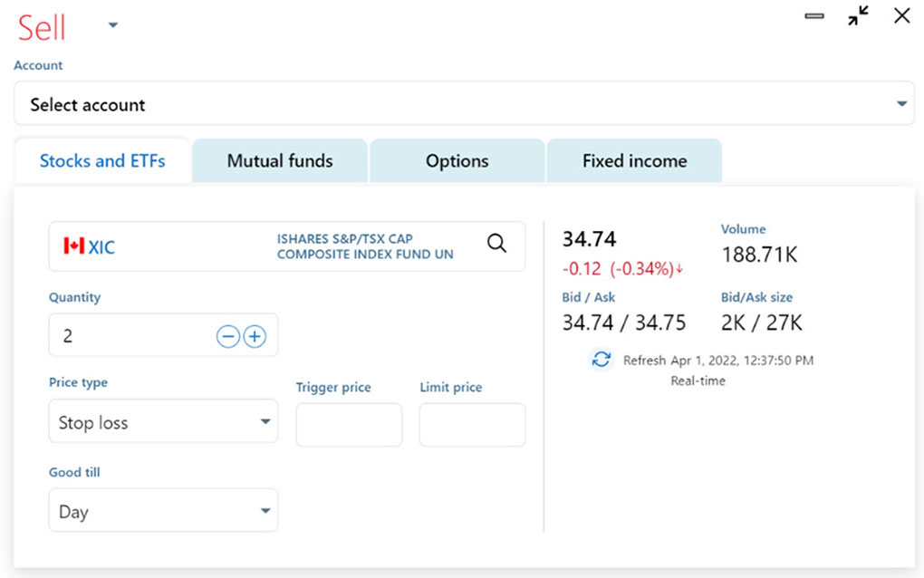Image resolution: width=924 pixels, height=578 pixels.
Task: Select the Stocks and ETFs tab
Action: (x=102, y=161)
